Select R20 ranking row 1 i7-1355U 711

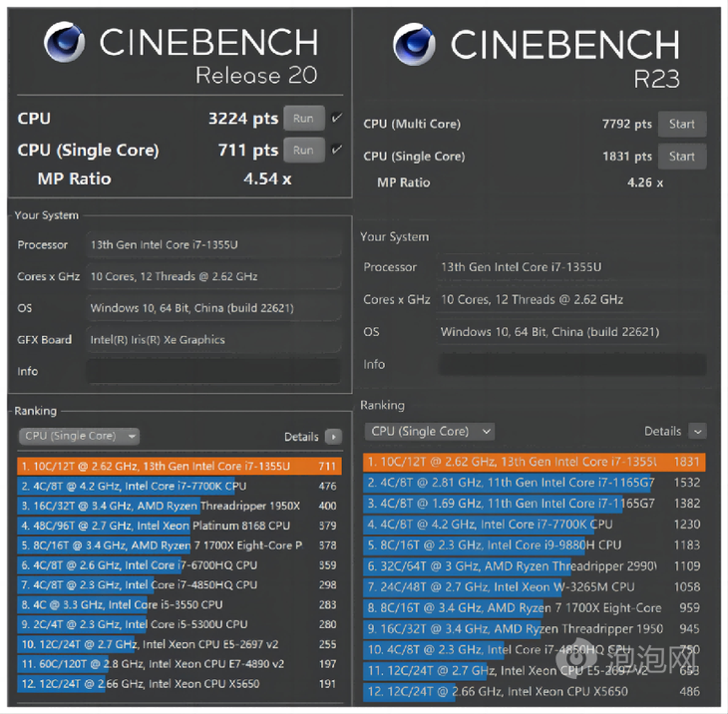click(180, 466)
